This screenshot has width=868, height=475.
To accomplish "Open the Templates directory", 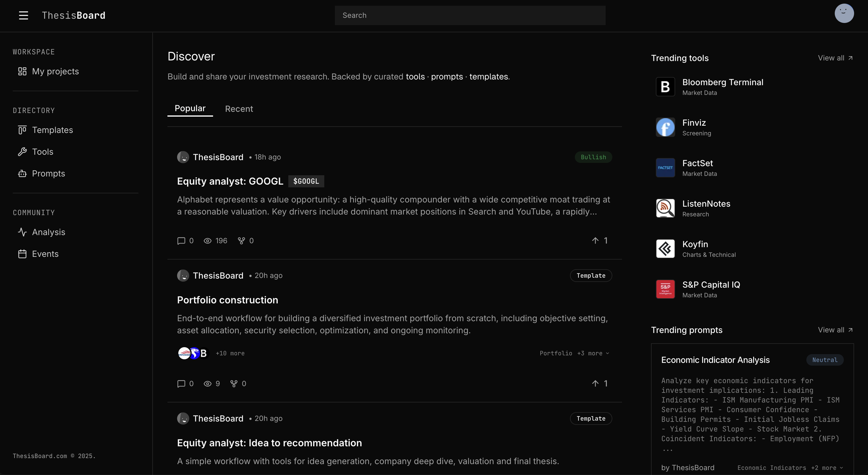I will coord(53,130).
